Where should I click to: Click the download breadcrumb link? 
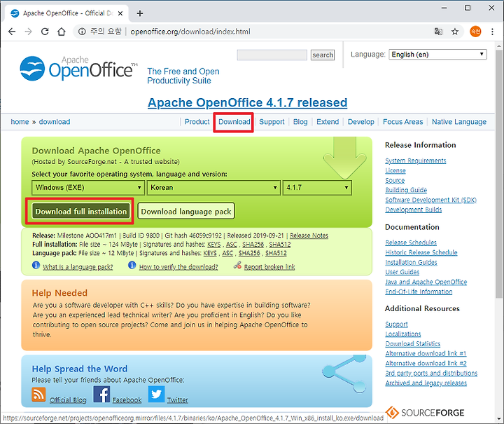[55, 122]
